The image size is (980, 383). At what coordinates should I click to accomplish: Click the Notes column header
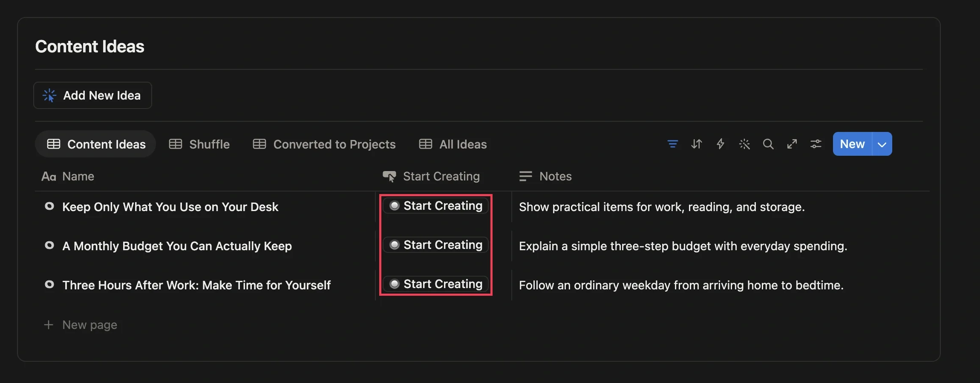545,177
